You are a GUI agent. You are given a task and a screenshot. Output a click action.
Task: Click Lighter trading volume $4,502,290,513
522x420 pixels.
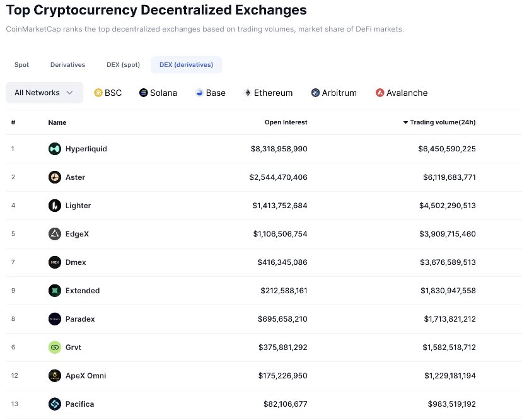[448, 206]
